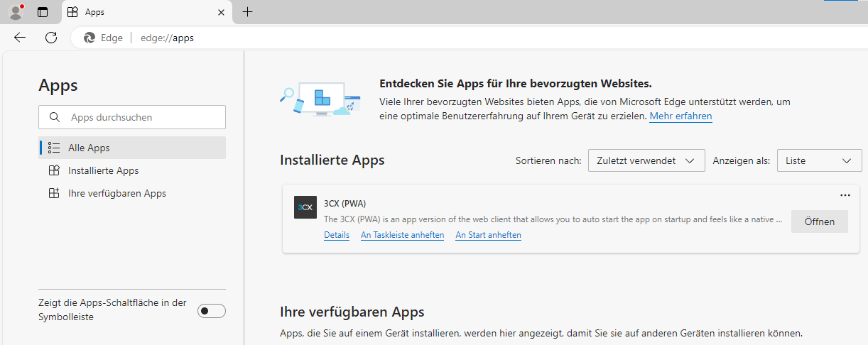
Task: Click the browser profile avatar icon
Action: point(15,12)
